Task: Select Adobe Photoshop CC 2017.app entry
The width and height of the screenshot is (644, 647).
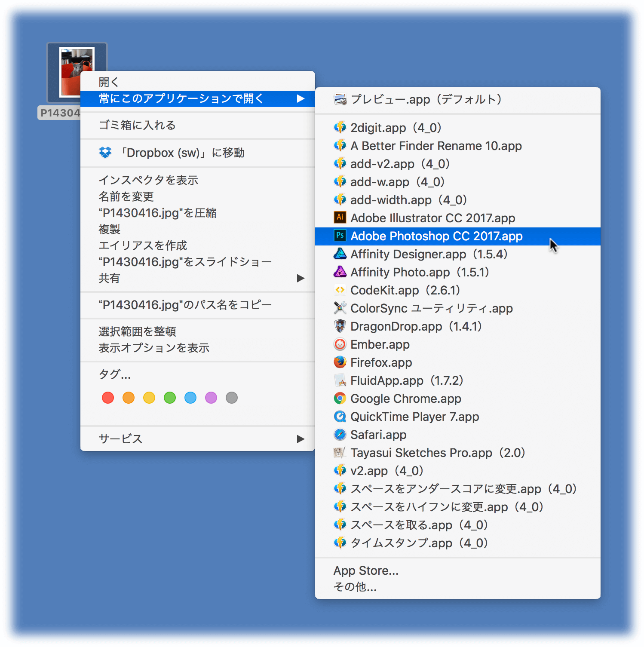Action: click(458, 236)
